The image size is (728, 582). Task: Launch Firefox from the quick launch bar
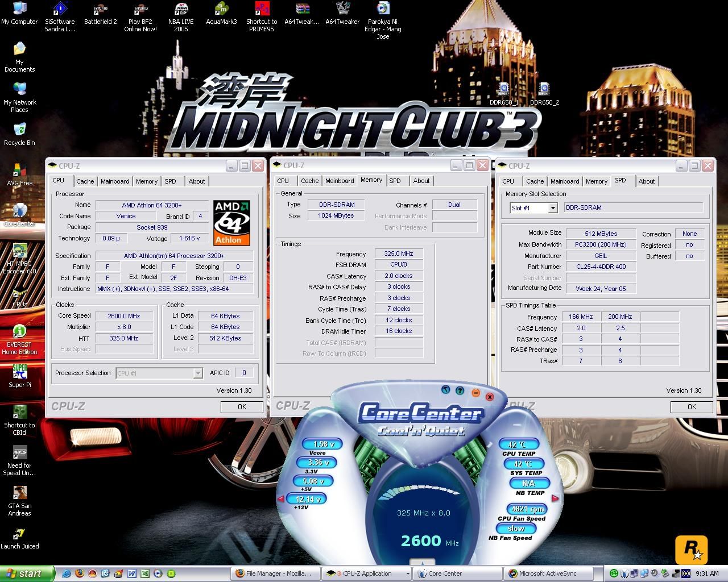[80, 573]
